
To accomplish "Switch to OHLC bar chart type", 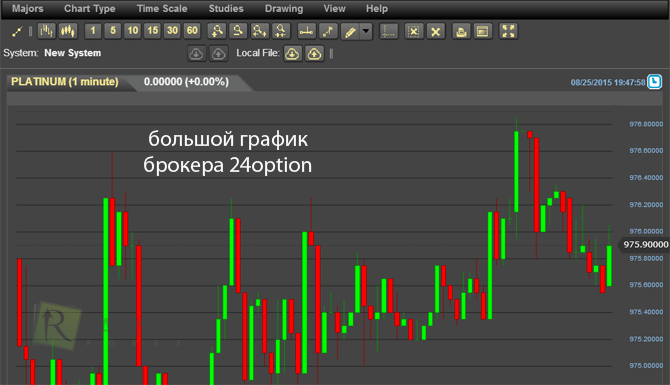I will [x=46, y=31].
